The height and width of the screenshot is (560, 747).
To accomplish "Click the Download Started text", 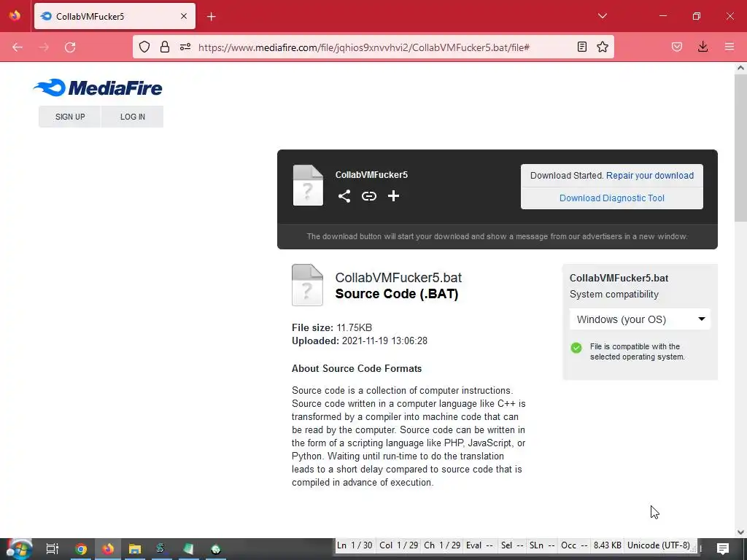I will (x=567, y=175).
